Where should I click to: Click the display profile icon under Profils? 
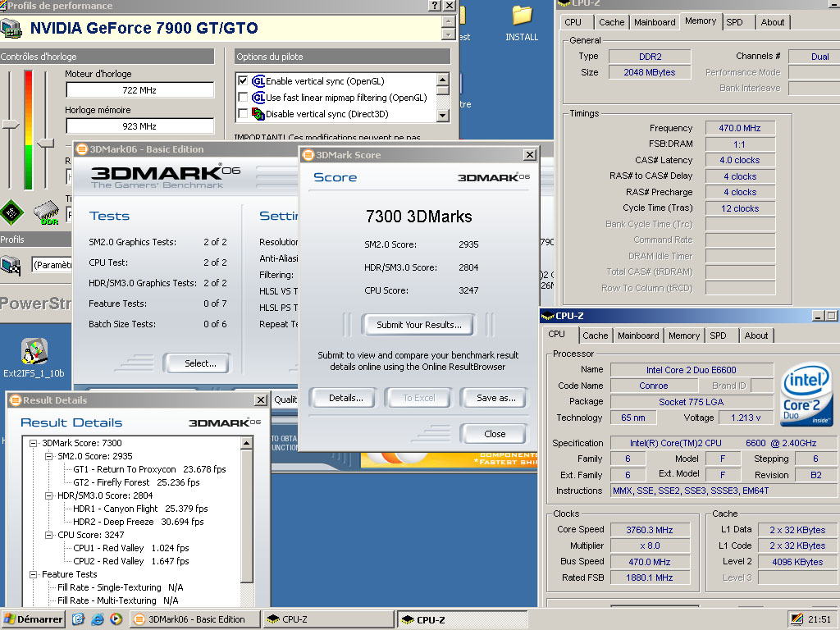click(11, 265)
